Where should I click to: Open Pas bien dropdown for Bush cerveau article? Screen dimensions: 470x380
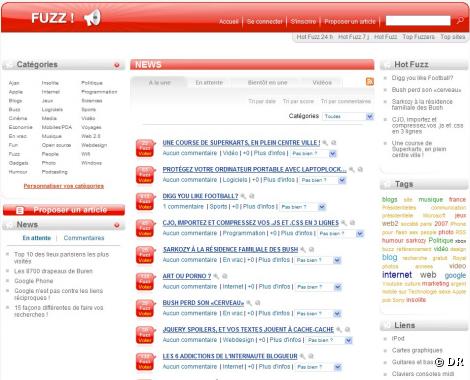coord(318,313)
